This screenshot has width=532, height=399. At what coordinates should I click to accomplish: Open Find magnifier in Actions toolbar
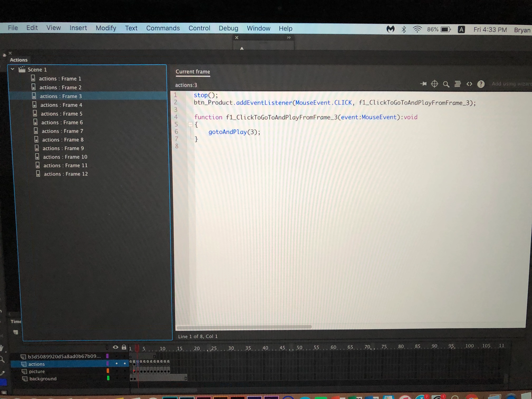(446, 84)
